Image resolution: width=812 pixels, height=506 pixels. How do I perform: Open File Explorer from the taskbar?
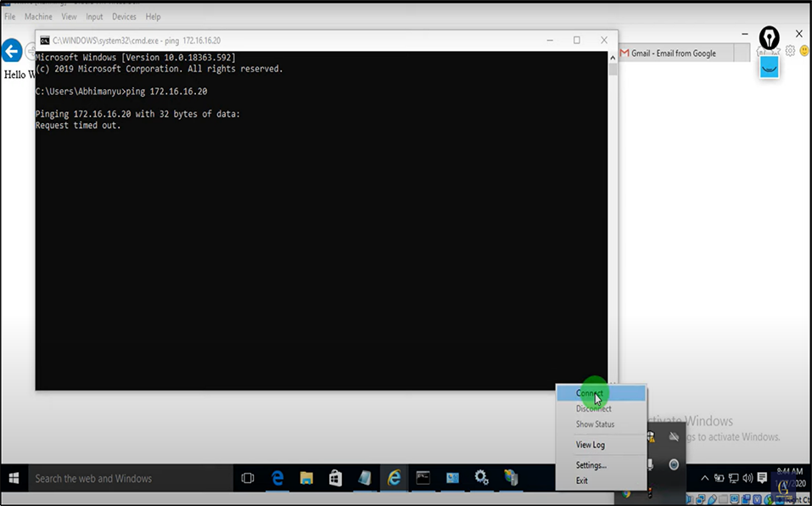(x=306, y=478)
